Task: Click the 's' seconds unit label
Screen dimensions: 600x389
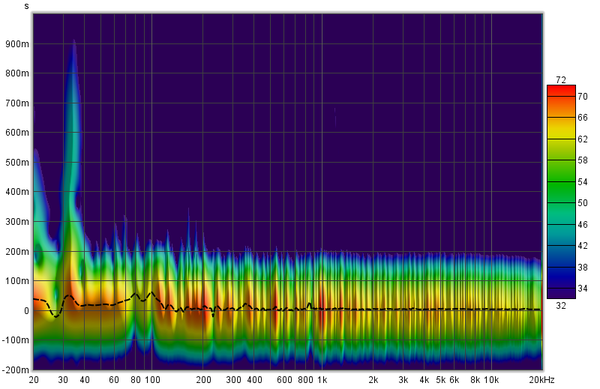Action: [x=26, y=6]
